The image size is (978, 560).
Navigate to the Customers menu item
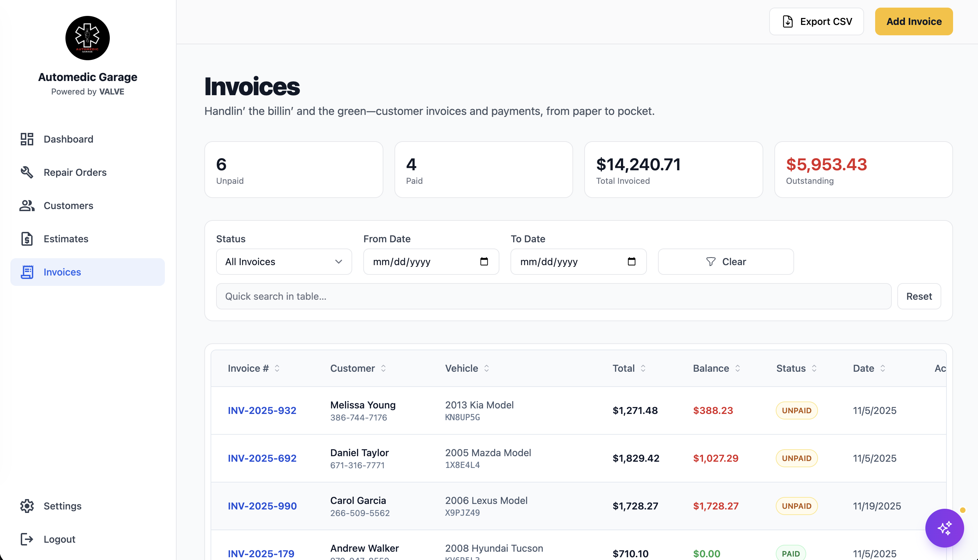pos(68,206)
